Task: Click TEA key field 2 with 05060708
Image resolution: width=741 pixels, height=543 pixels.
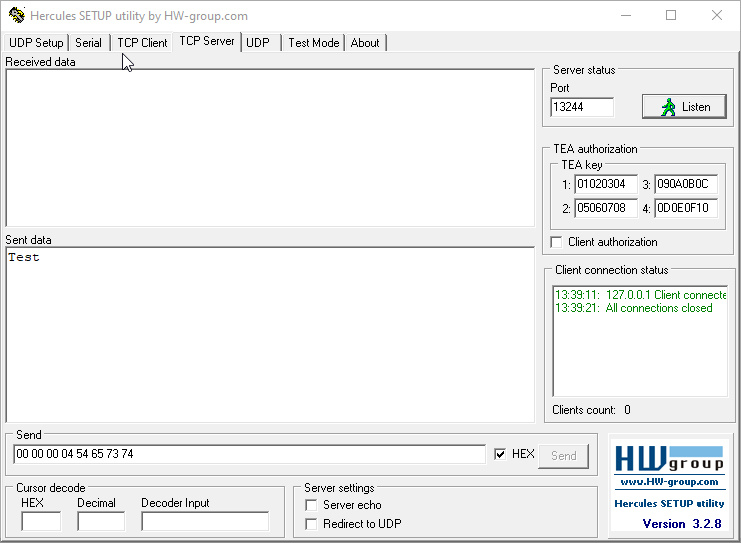Action: point(606,208)
